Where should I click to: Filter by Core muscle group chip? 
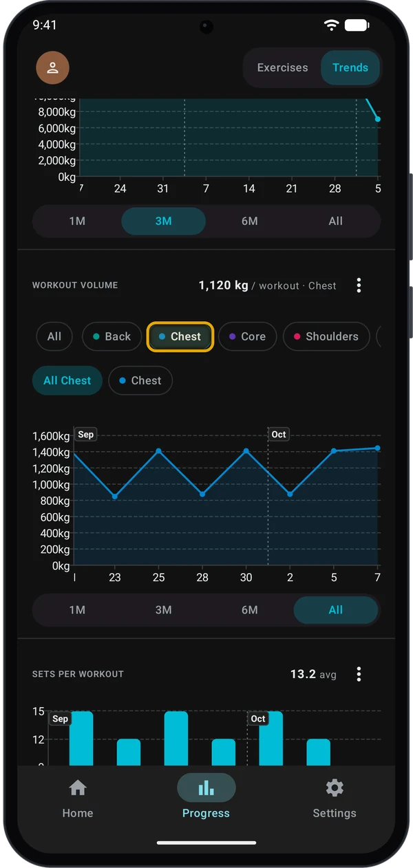[247, 336]
